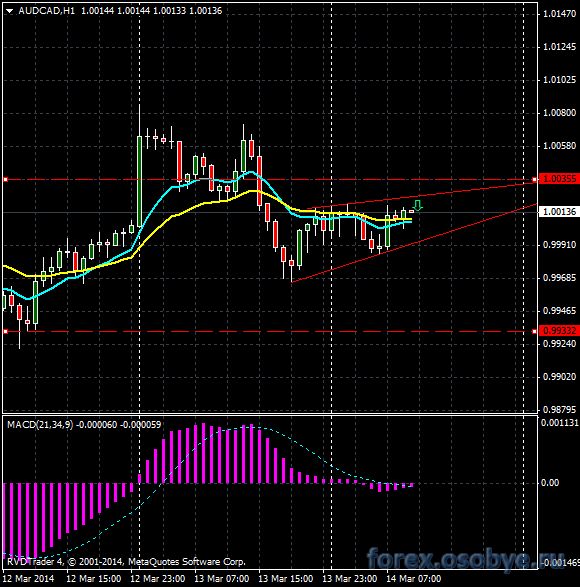Select the right handle of the 1.00355 line
Image resolution: width=580 pixels, height=587 pixels.
tap(534, 180)
